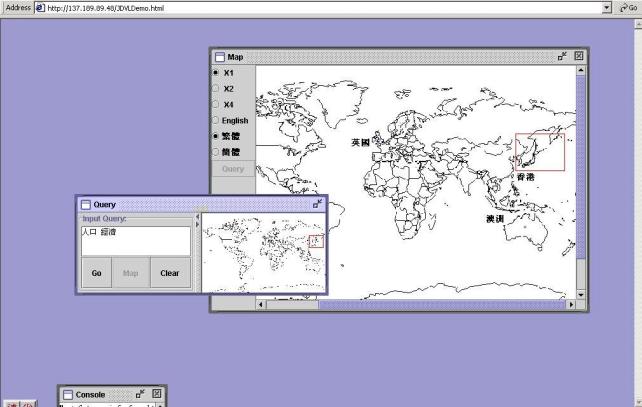Click the Input Query text area
This screenshot has width=642, height=407.
click(x=135, y=240)
